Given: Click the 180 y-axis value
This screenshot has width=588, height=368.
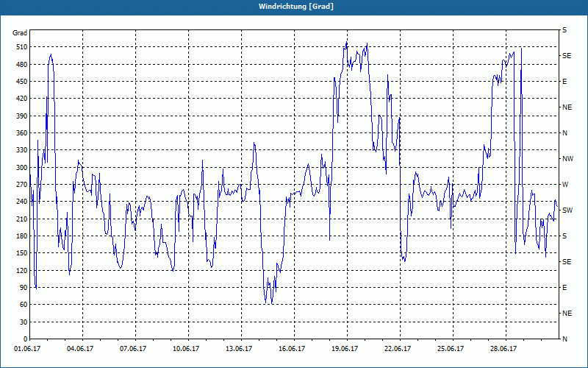Looking at the screenshot, I should pos(22,236).
